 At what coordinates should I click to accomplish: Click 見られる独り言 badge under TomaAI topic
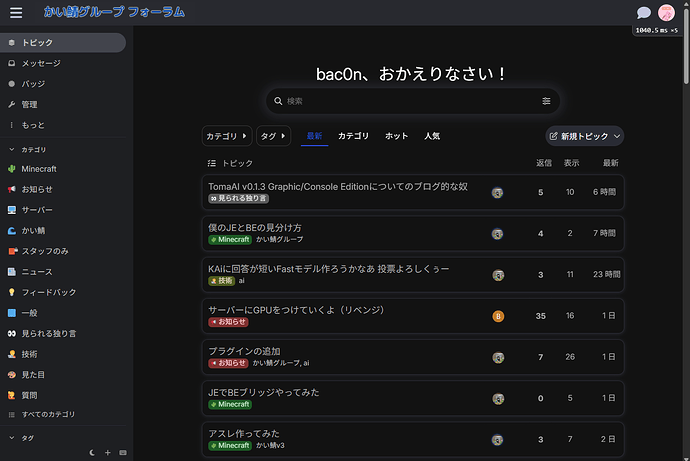239,198
